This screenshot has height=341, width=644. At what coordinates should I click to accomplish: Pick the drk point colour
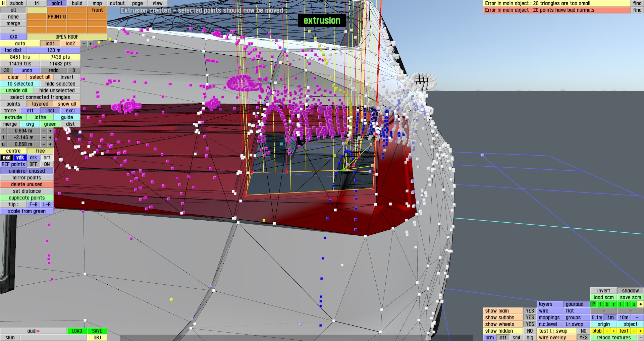pyautogui.click(x=34, y=158)
